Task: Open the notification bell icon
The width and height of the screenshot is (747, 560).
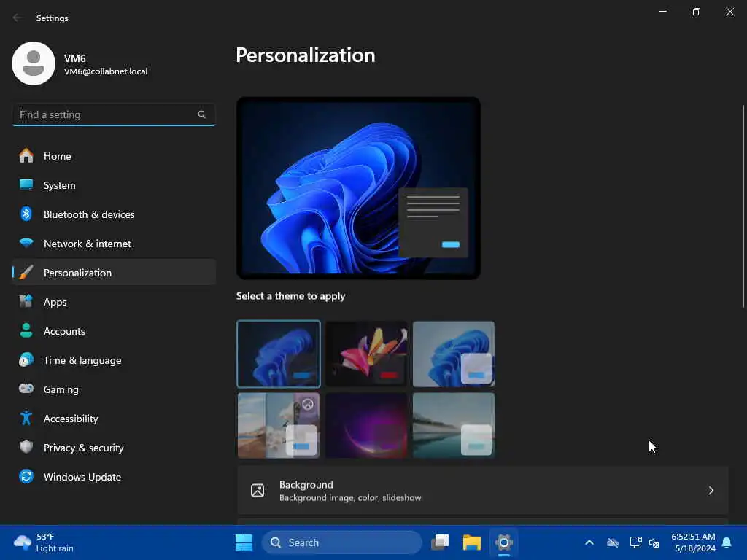Action: click(727, 542)
